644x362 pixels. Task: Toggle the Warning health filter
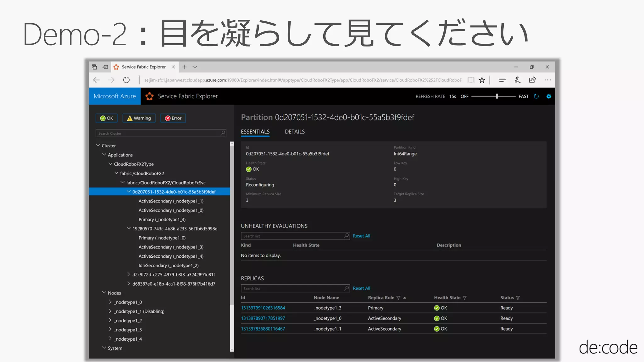(x=139, y=118)
